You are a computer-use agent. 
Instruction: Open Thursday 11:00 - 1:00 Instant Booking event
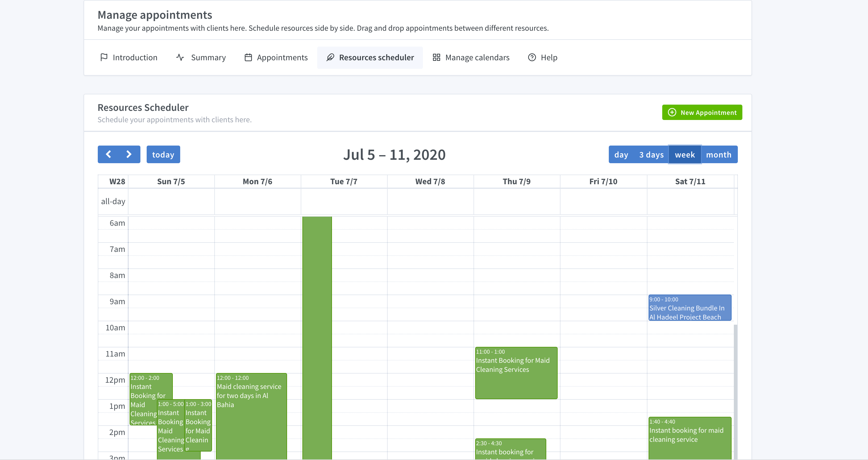[516, 373]
